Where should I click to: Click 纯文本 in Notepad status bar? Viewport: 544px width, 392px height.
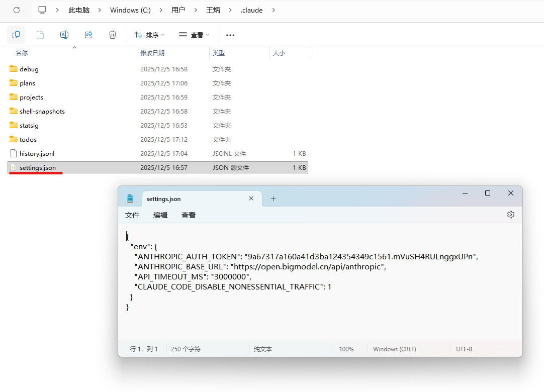(x=263, y=349)
